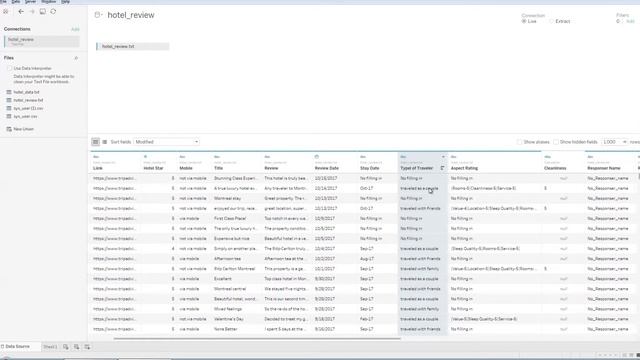Open the rows count dropdown showing 1,000
This screenshot has height=360, width=640.
[x=614, y=142]
